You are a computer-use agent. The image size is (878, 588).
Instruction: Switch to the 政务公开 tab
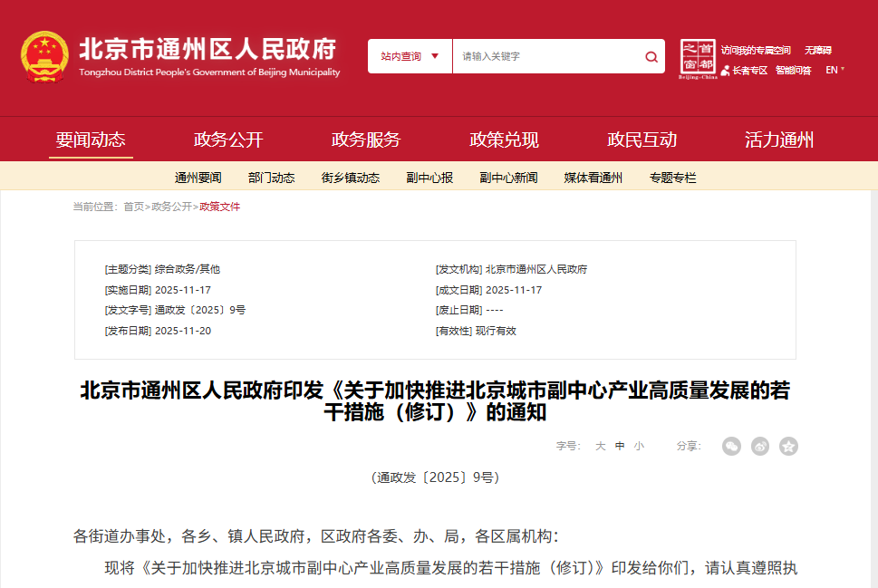point(229,139)
